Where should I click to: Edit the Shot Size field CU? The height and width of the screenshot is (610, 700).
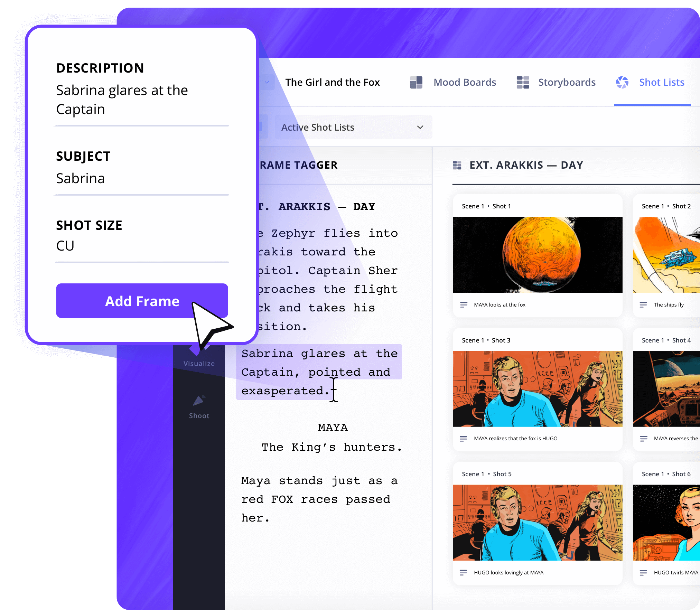click(x=65, y=246)
